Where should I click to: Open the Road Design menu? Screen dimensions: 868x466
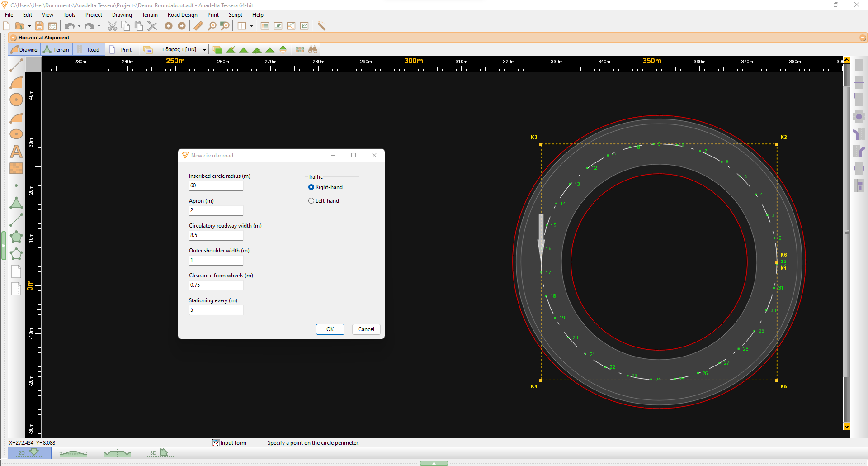point(183,14)
